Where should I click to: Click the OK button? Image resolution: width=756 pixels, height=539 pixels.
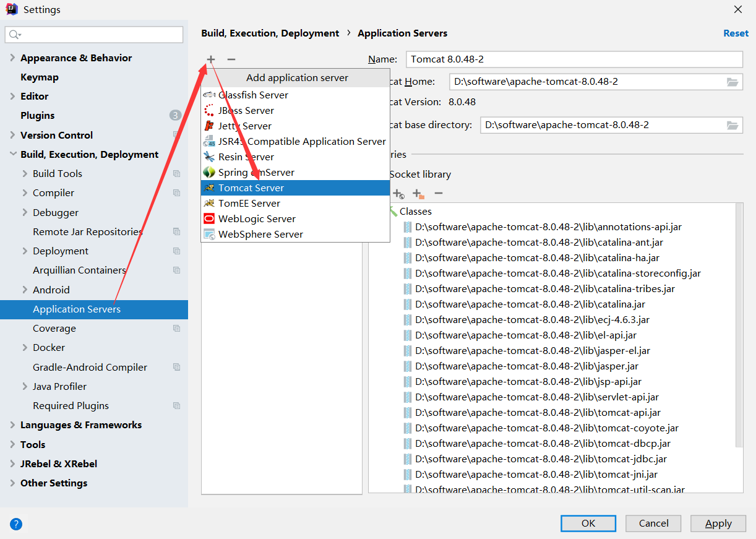pos(588,524)
